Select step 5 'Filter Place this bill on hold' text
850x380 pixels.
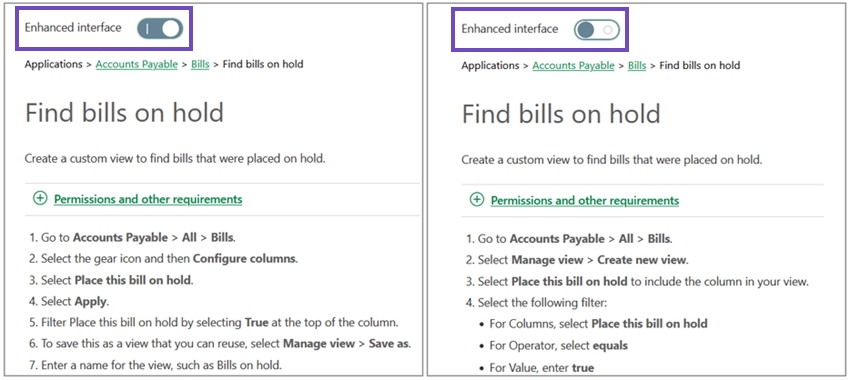pos(220,323)
